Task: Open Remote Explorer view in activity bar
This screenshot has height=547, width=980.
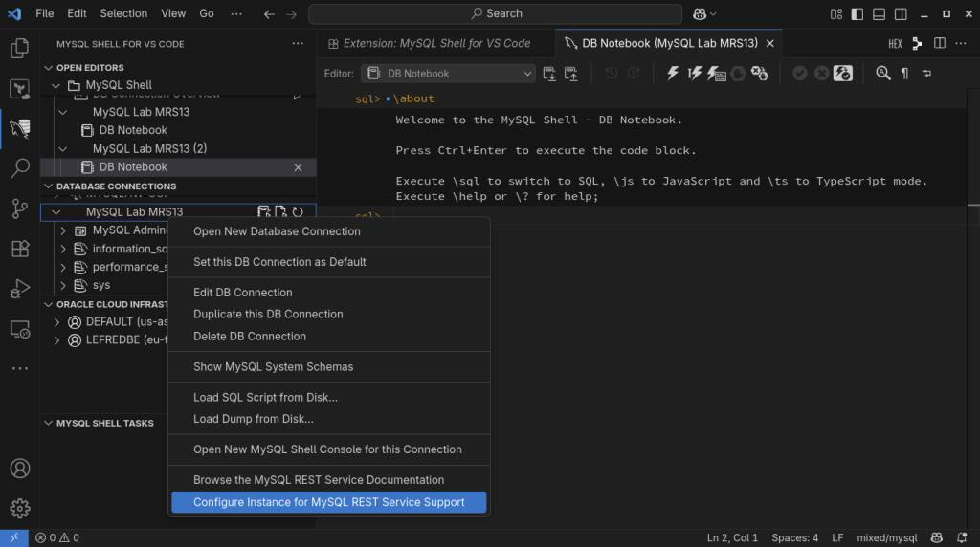Action: (19, 329)
